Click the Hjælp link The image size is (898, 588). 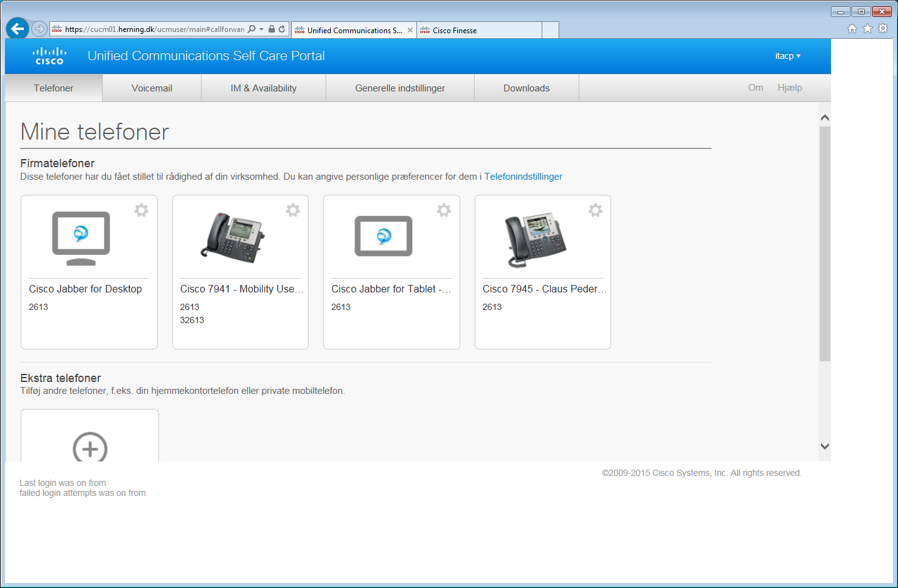[790, 88]
